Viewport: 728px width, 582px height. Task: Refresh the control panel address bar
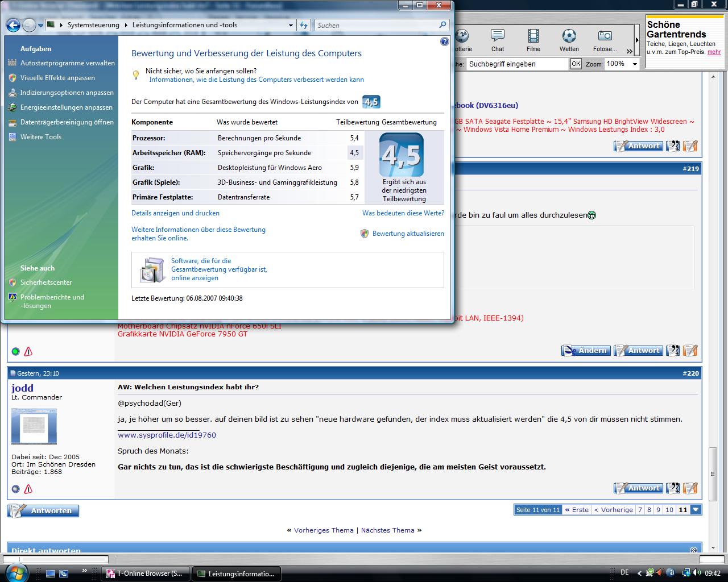pos(304,25)
